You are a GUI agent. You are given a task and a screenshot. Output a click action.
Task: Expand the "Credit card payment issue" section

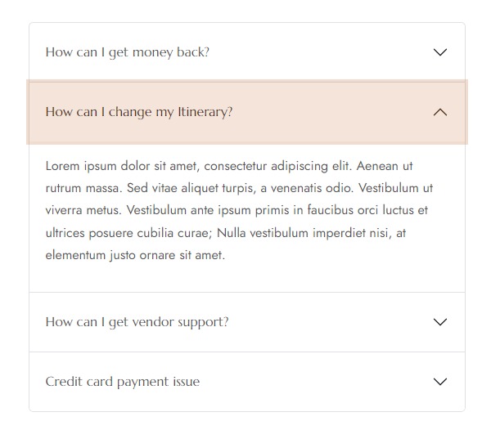coord(247,382)
